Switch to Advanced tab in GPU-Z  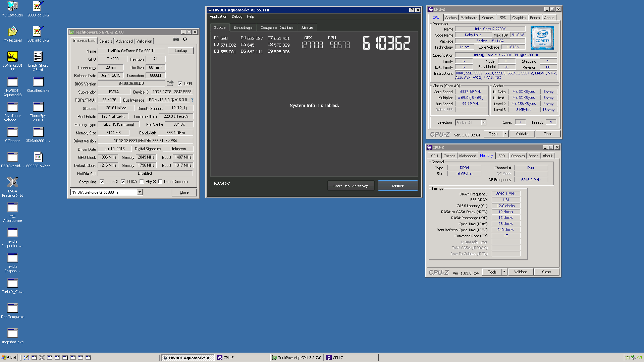click(x=124, y=41)
